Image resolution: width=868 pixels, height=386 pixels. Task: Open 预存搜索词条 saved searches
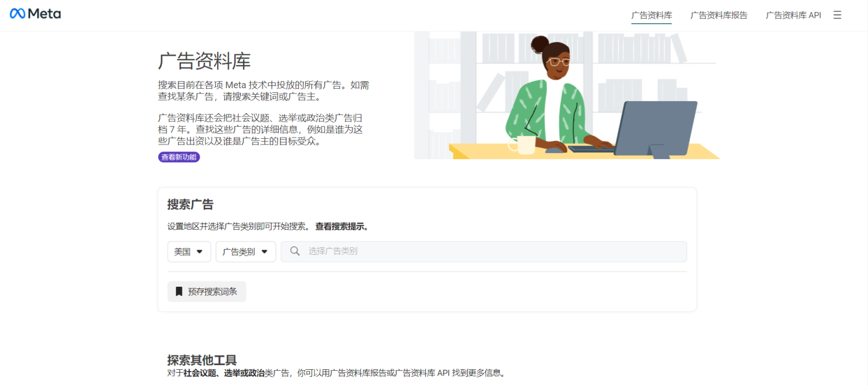pos(207,291)
